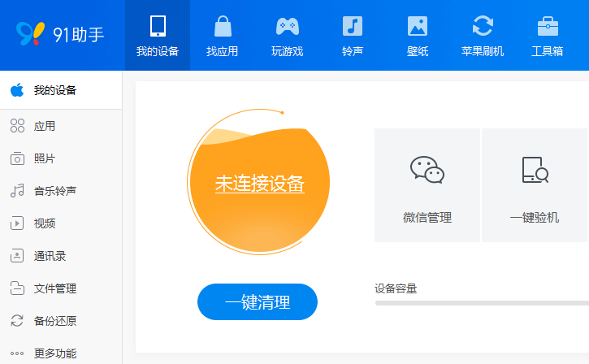Viewport: 589px width, 364px height.
Task: Click the 视频 play icon
Action: [17, 223]
